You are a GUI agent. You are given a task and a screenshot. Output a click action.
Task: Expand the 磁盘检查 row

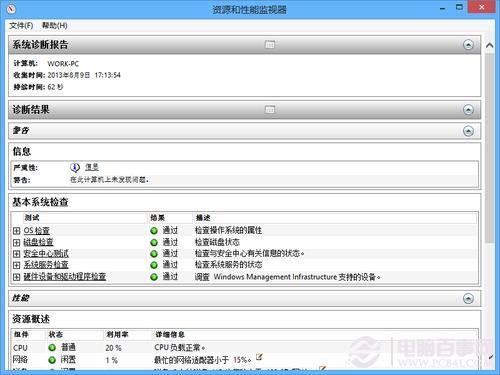pyautogui.click(x=17, y=242)
